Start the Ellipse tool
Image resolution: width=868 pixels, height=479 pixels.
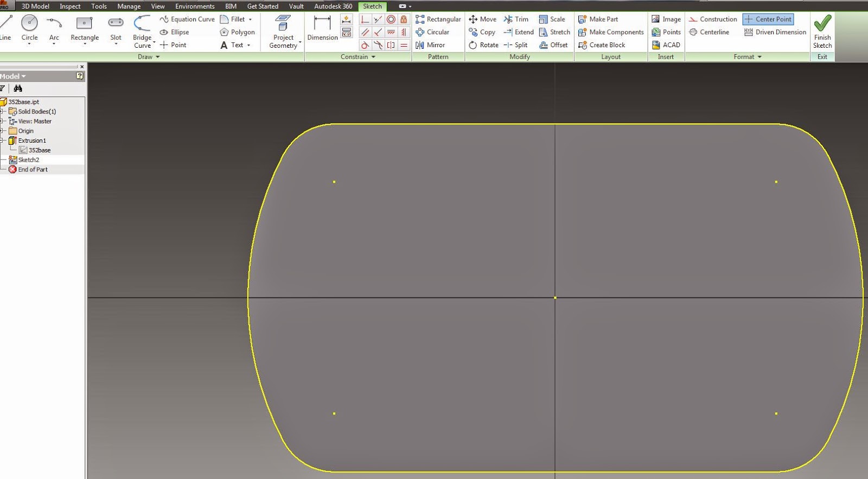pyautogui.click(x=175, y=32)
